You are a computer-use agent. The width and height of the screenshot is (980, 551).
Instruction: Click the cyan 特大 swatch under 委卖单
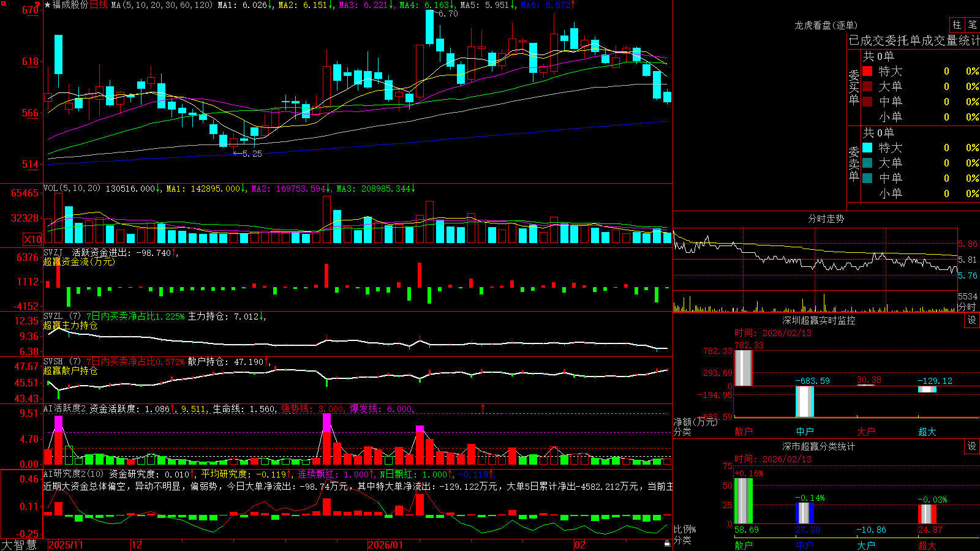tap(867, 148)
